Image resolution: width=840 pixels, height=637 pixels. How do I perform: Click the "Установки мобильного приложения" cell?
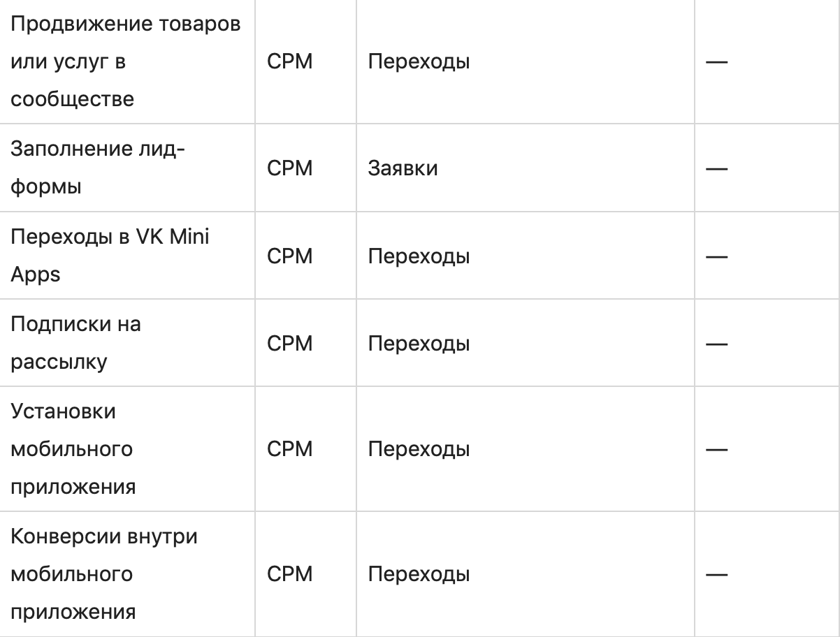(73, 449)
